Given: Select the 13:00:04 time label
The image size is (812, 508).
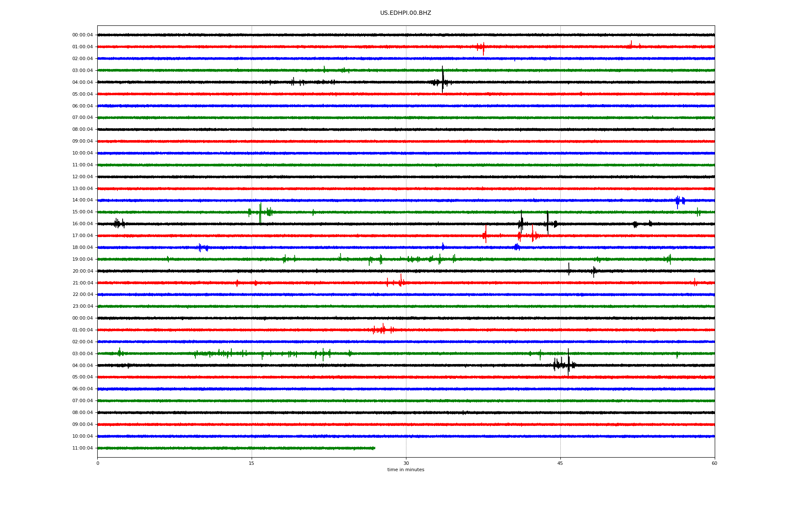Looking at the screenshot, I should (82, 189).
